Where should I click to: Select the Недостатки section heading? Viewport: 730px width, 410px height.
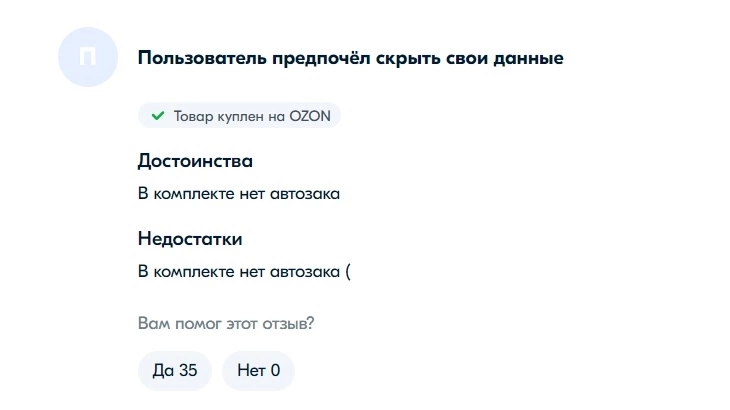(190, 239)
